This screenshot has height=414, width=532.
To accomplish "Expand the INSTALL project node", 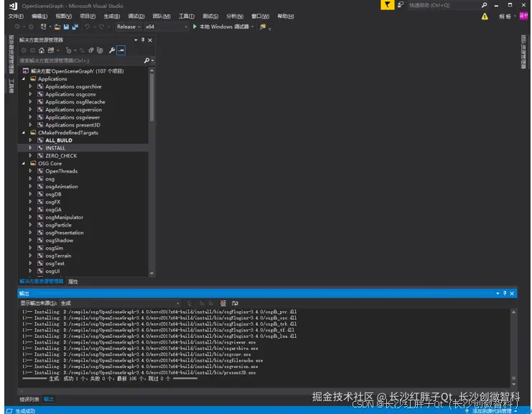I will point(30,148).
